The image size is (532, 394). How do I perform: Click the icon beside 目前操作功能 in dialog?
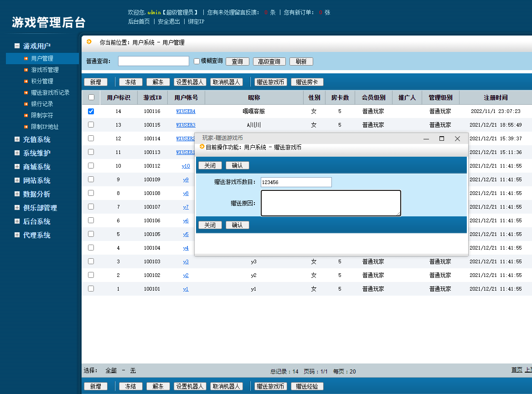202,147
